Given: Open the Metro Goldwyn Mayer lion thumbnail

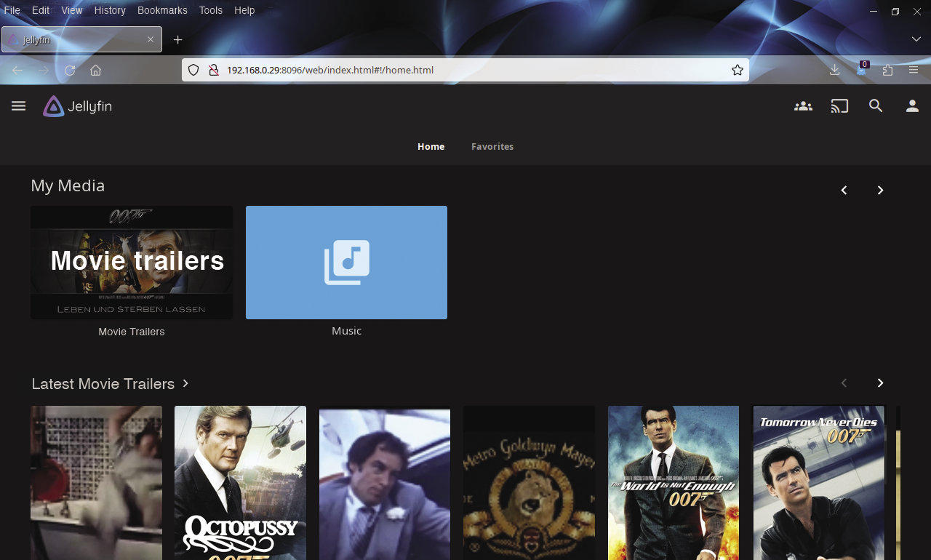Looking at the screenshot, I should point(529,483).
